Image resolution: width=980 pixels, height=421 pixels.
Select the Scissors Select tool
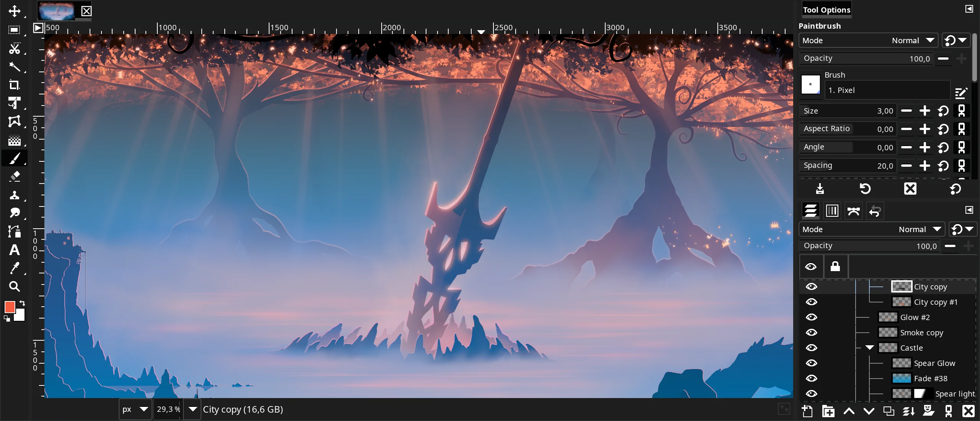click(15, 48)
